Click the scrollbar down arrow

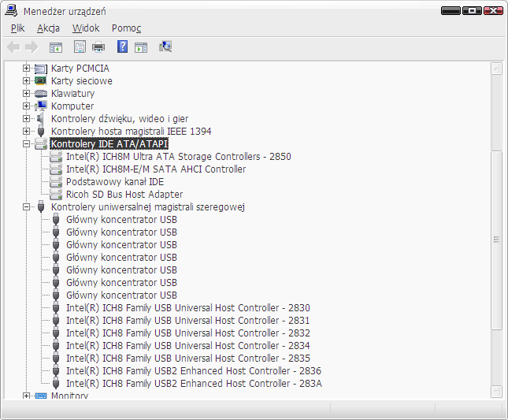[496, 392]
